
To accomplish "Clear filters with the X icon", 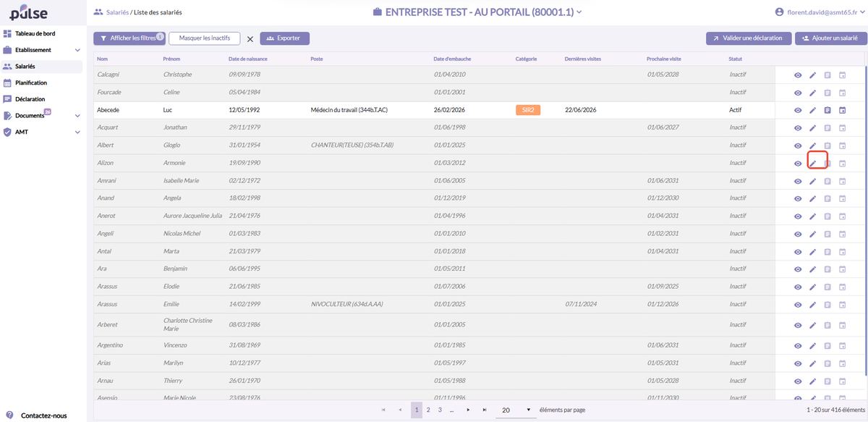I will click(250, 39).
